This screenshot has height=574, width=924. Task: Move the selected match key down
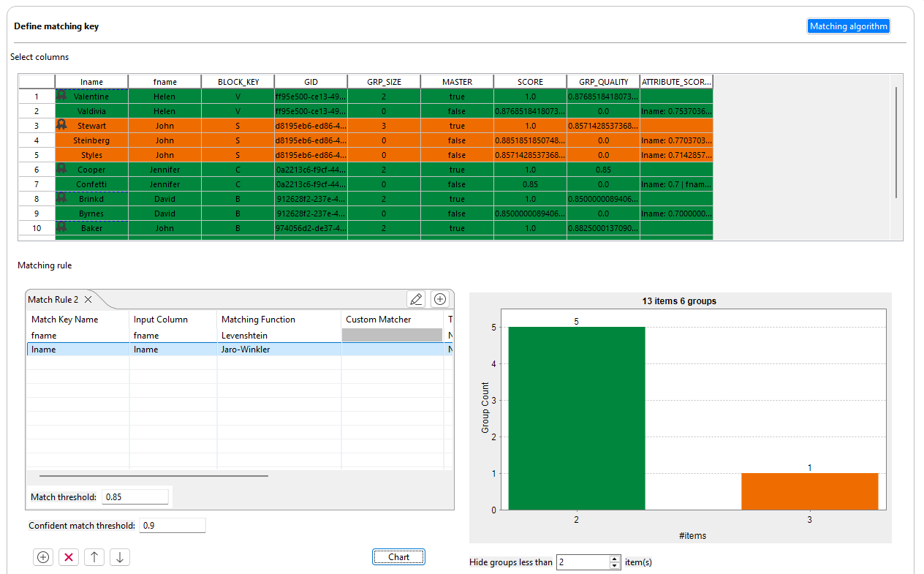[x=120, y=557]
